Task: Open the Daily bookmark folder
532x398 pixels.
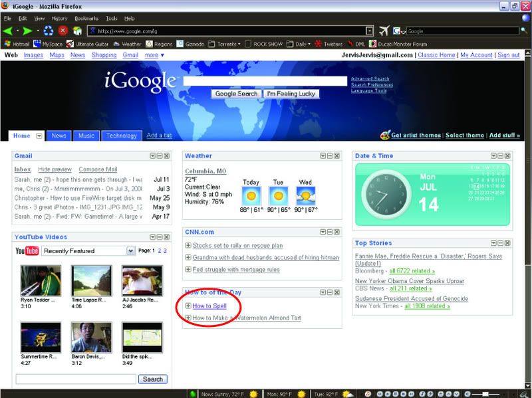Action: pos(299,44)
